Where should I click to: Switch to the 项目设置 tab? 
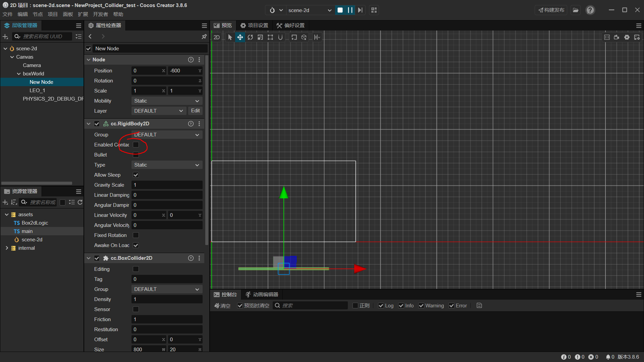pyautogui.click(x=254, y=25)
